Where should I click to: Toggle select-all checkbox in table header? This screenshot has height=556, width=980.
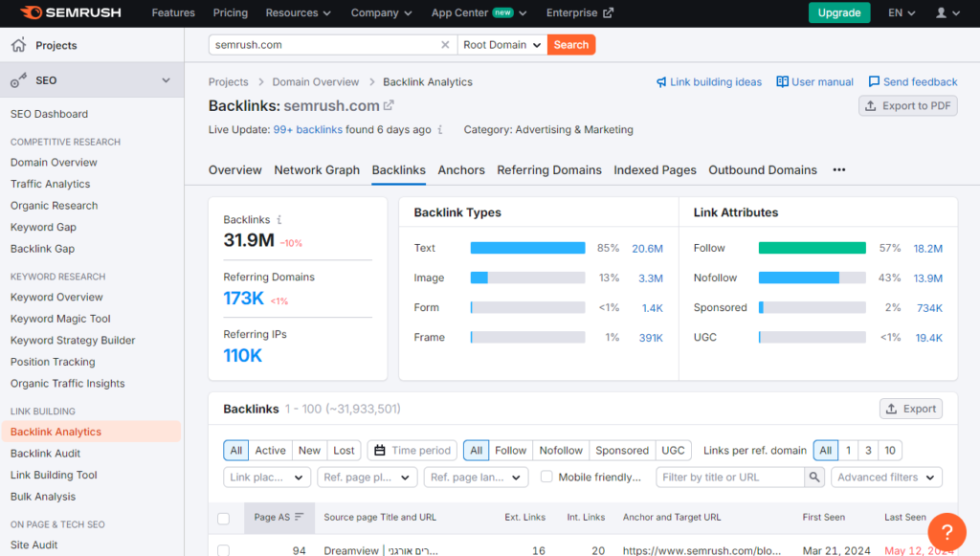tap(224, 518)
